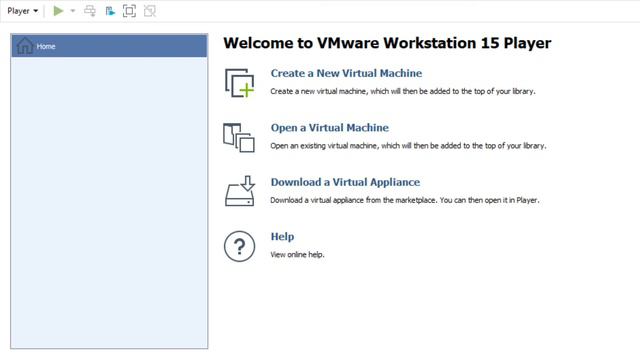The height and width of the screenshot is (360, 640).
Task: Click the question mark help icon
Action: (x=239, y=246)
